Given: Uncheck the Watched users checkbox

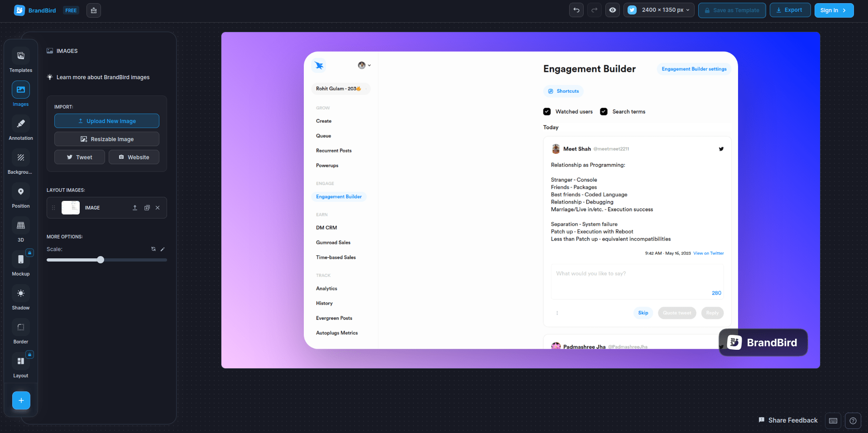Looking at the screenshot, I should [547, 111].
